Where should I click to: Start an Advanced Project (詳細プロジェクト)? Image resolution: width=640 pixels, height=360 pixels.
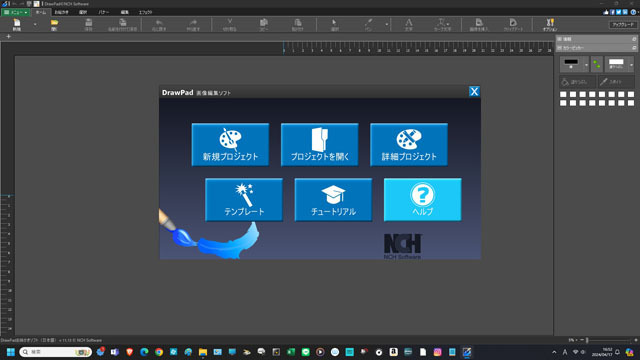409,144
